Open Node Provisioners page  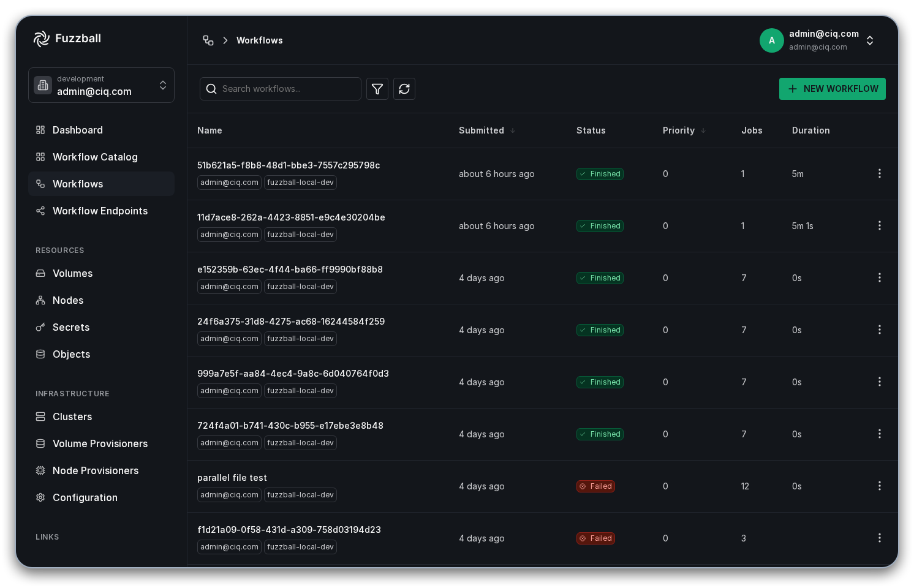pos(101,470)
